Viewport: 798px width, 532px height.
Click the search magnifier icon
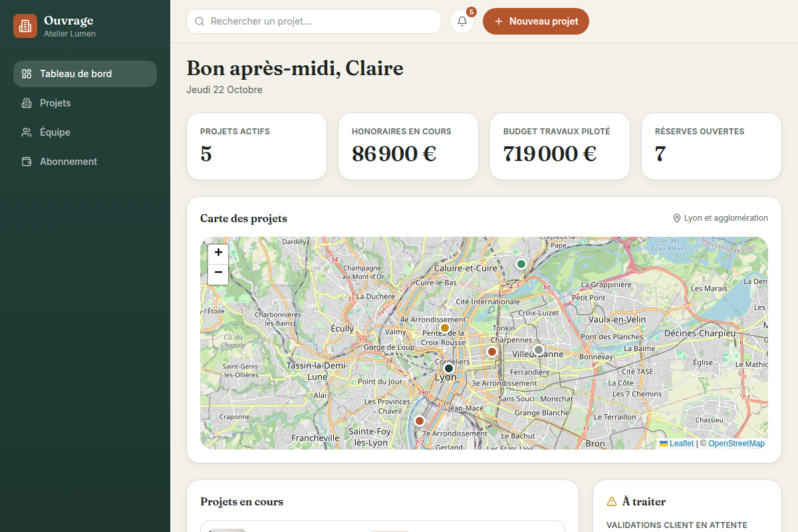point(199,21)
